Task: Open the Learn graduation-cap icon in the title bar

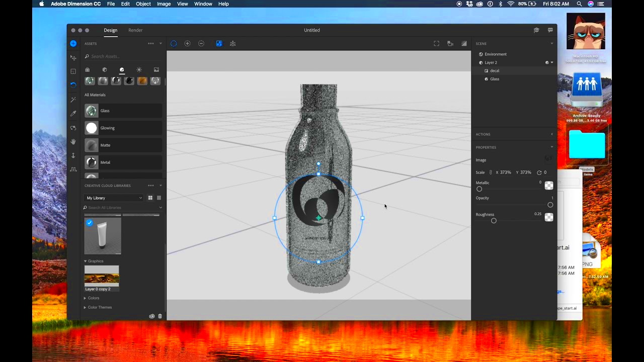Action: coord(537,30)
